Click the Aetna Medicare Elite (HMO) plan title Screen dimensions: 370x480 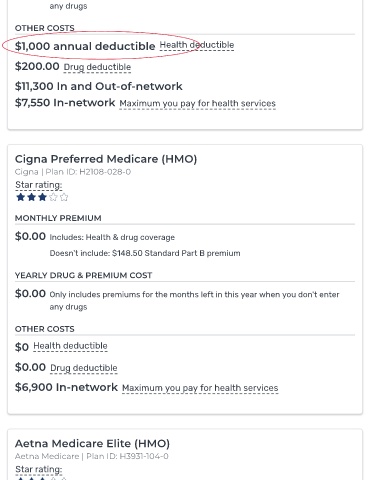click(92, 444)
